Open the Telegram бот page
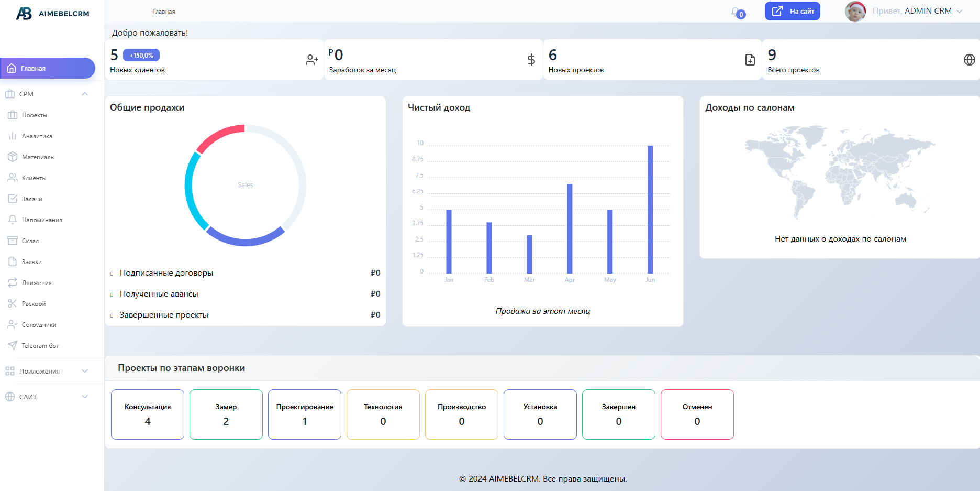 coord(40,346)
